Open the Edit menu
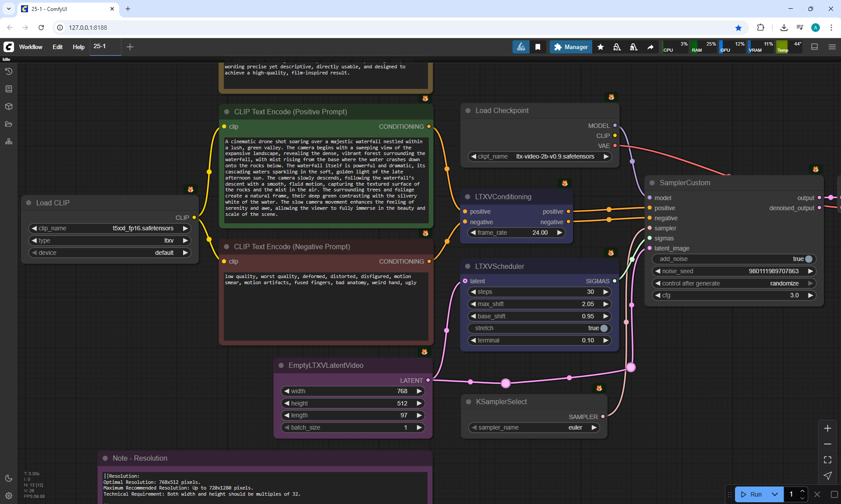 (x=57, y=47)
